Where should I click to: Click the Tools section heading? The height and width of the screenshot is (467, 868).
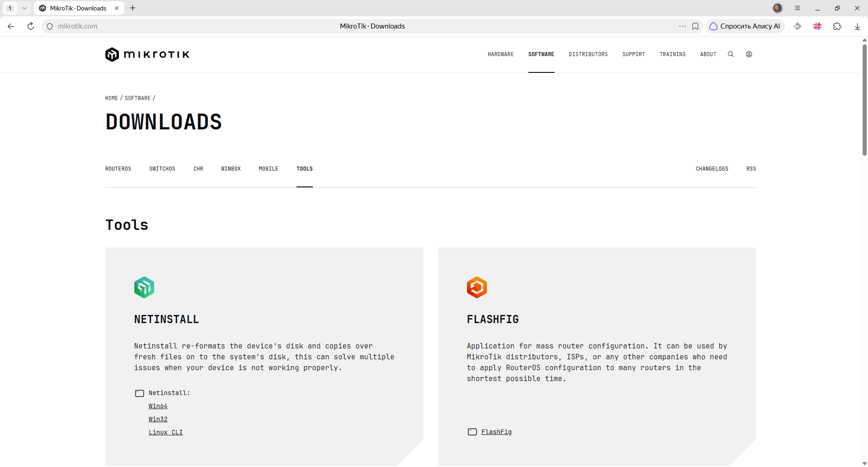(x=127, y=225)
